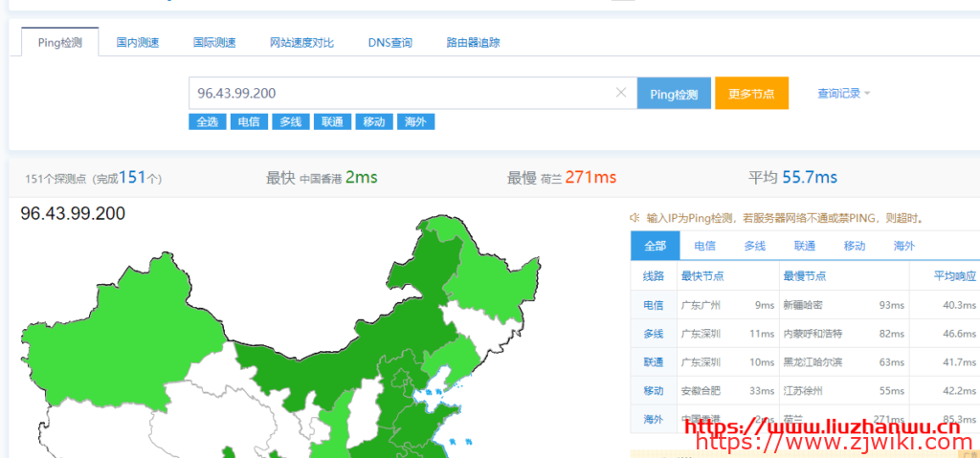980x458 pixels.
Task: Open the 国际测速 tab
Action: pyautogui.click(x=214, y=43)
